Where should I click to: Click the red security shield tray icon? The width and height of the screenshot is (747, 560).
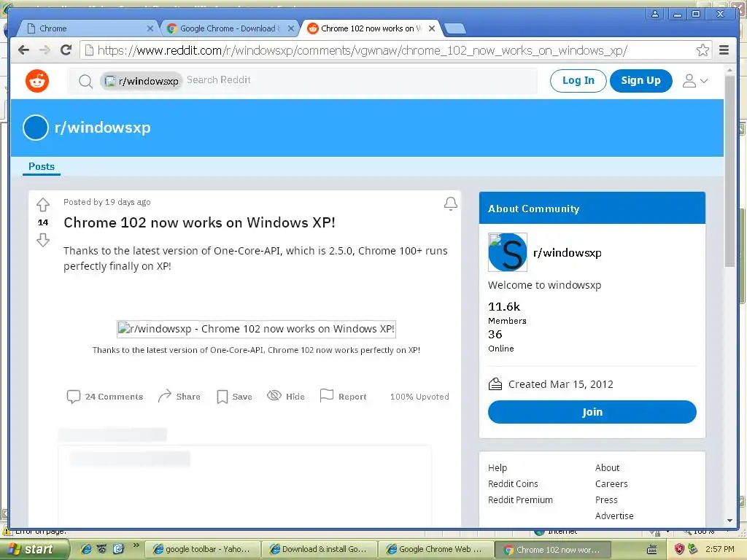679,549
